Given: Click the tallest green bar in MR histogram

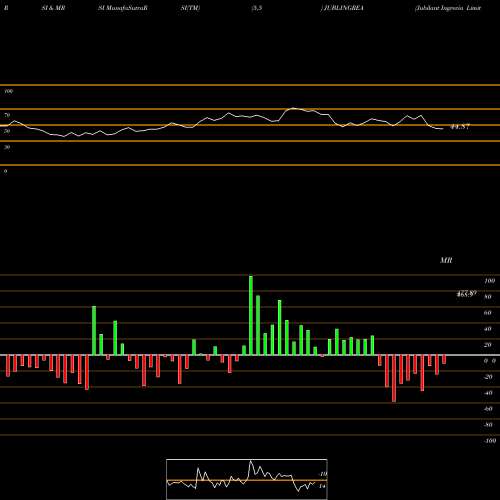Looking at the screenshot, I should (251, 315).
